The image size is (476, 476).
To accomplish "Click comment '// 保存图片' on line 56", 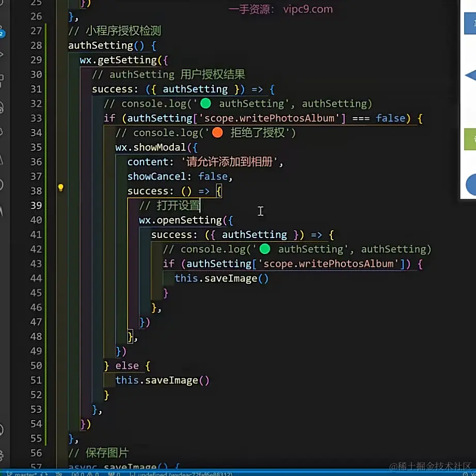I will [x=99, y=453].
